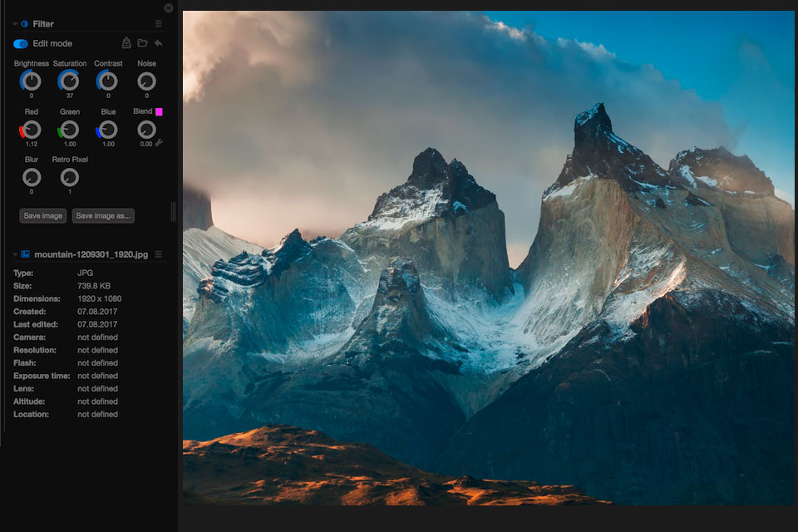
Task: Select the Blend value 0.00
Action: (x=146, y=144)
